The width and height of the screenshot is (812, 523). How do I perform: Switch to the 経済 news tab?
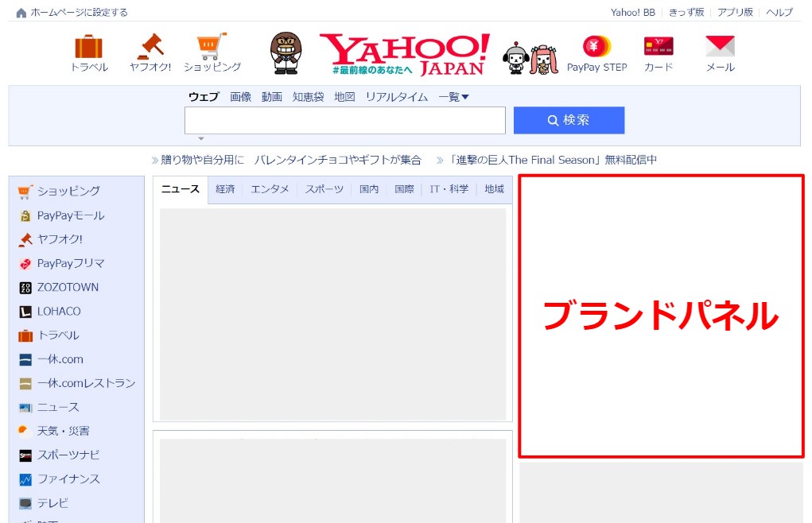[x=225, y=189]
